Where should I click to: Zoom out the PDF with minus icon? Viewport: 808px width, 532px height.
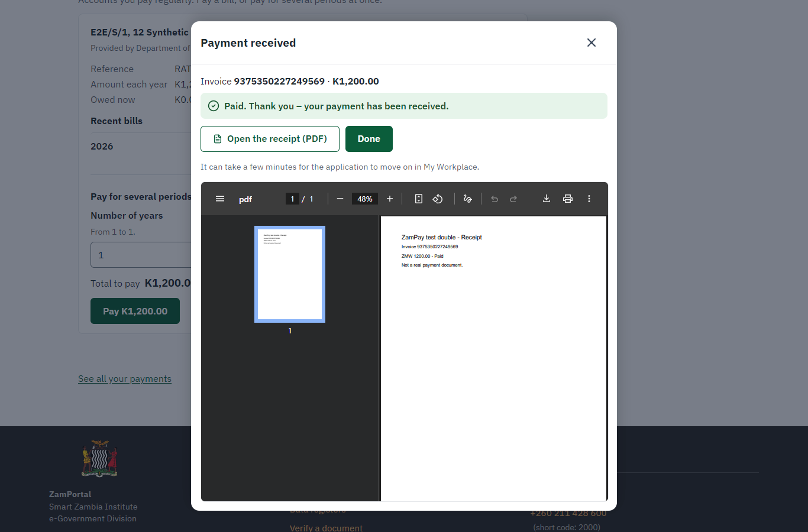click(x=340, y=199)
